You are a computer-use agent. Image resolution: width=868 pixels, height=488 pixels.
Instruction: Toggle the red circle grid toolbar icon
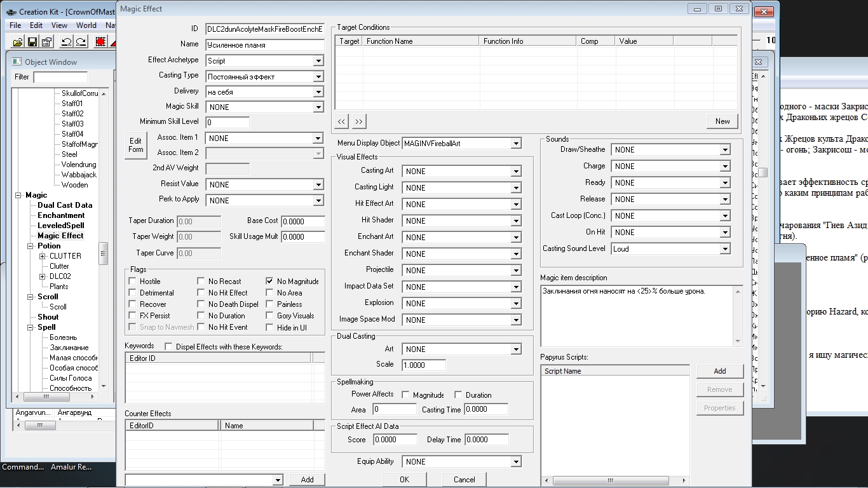point(100,42)
